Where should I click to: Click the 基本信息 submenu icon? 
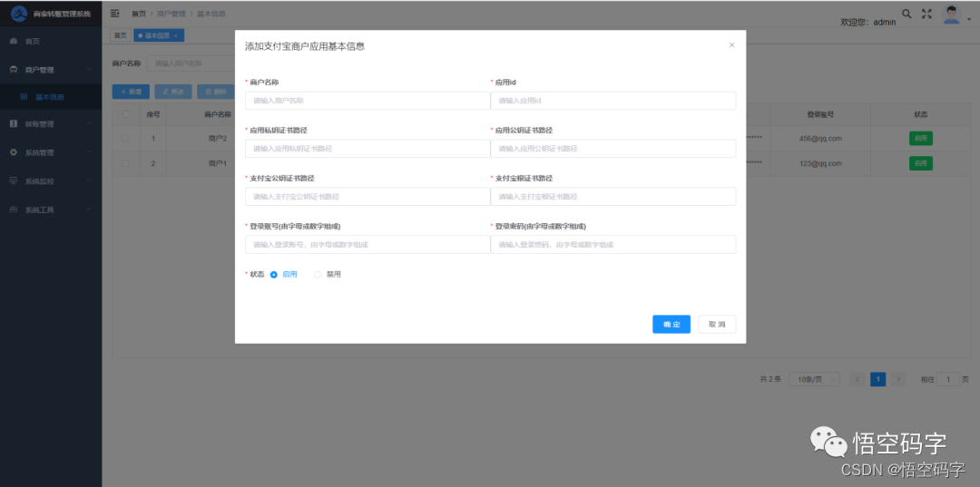[x=24, y=97]
